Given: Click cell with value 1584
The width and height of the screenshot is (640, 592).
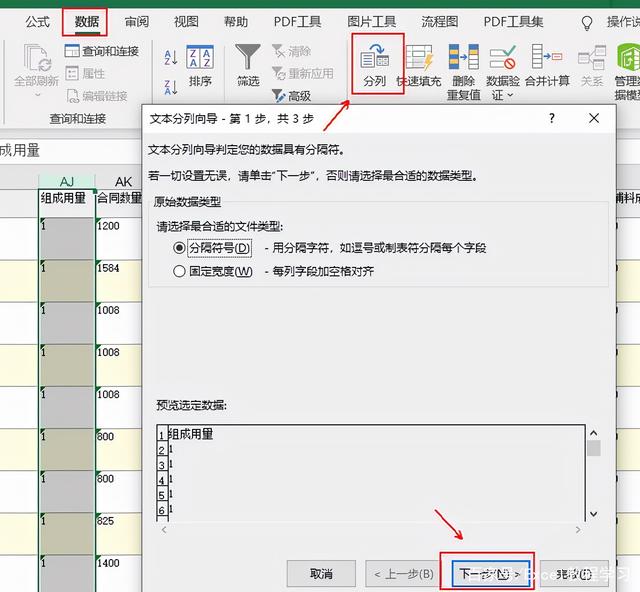Looking at the screenshot, I should coord(119,280).
